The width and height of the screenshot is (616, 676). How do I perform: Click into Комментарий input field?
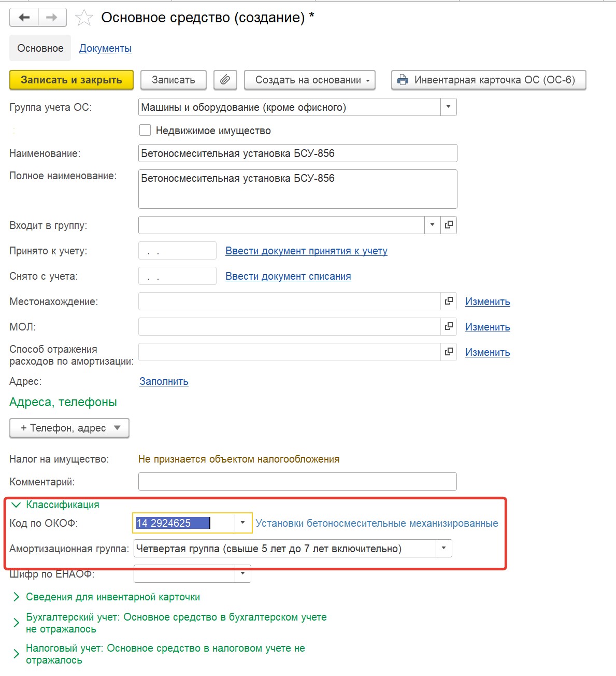click(297, 481)
